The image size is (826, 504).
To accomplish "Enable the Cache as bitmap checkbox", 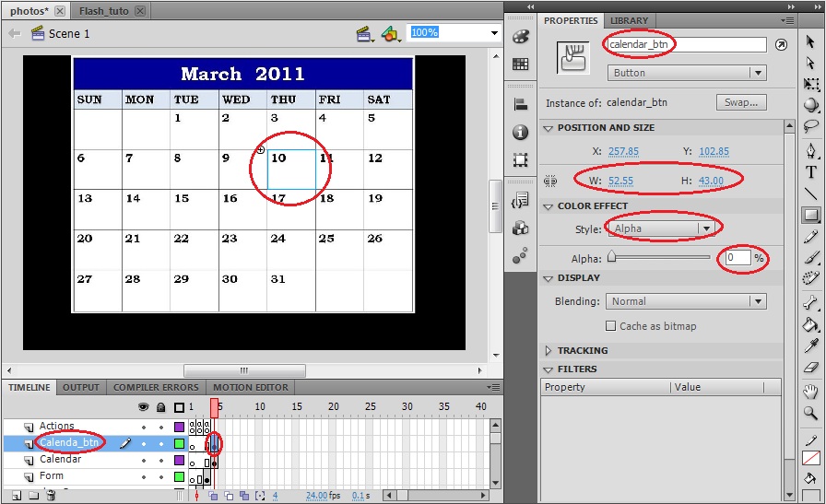I will pyautogui.click(x=610, y=326).
